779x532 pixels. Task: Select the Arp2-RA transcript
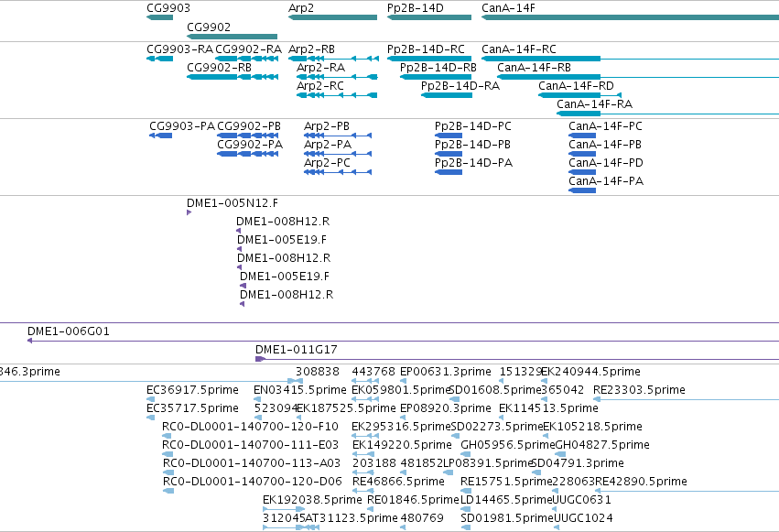click(x=337, y=77)
